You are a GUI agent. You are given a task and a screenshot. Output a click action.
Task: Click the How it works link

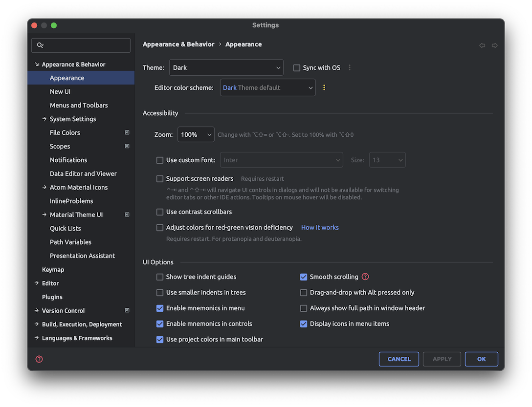tap(320, 227)
